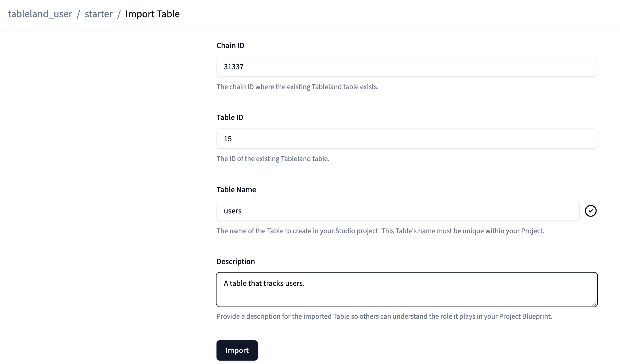The height and width of the screenshot is (364, 620).
Task: Select the Table Name input containing users
Action: click(x=398, y=211)
